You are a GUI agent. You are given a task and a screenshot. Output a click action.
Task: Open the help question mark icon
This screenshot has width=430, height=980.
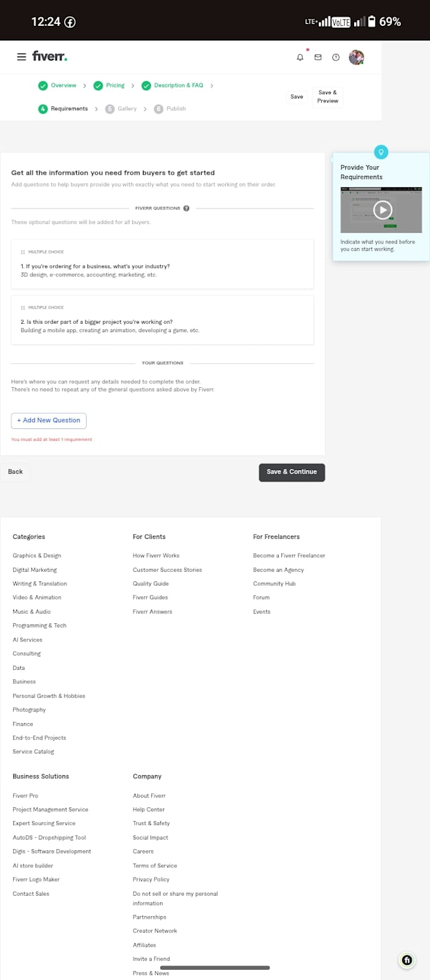(336, 58)
